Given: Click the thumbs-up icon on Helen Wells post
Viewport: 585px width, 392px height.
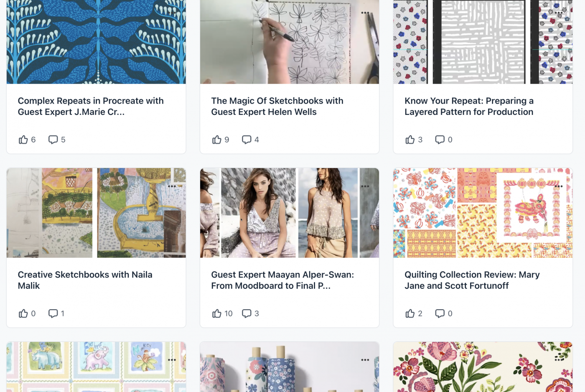Looking at the screenshot, I should tap(216, 139).
